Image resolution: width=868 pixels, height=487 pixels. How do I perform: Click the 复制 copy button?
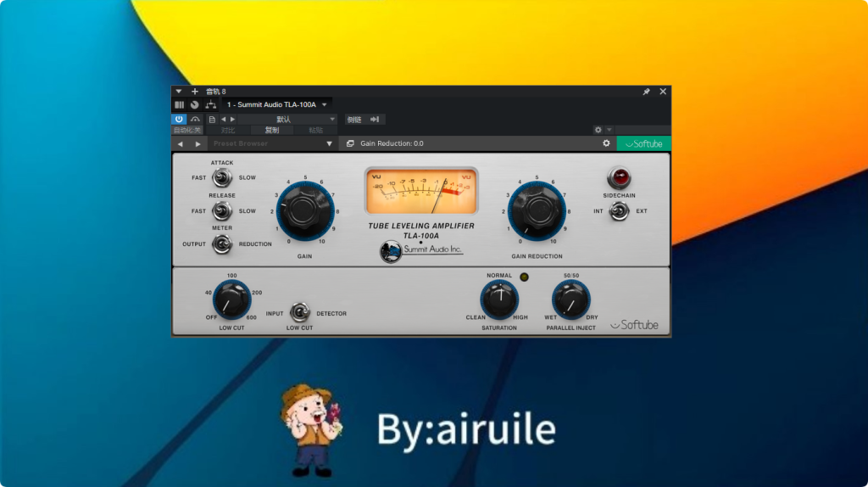272,130
